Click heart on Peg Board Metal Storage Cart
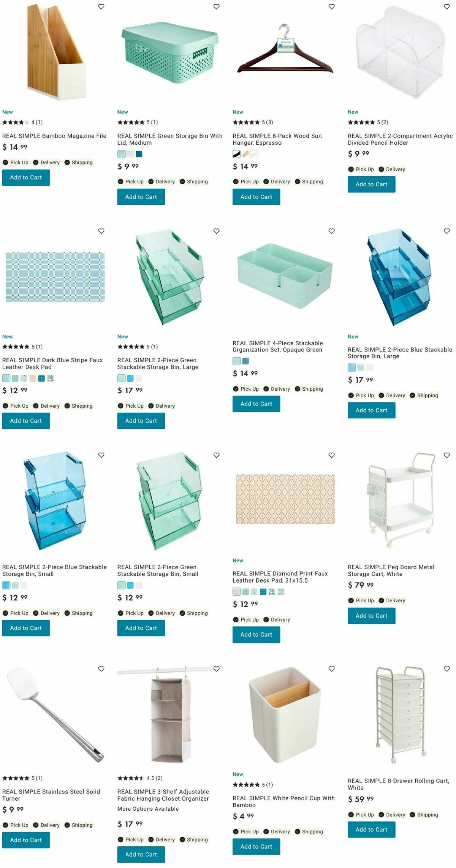 click(446, 455)
